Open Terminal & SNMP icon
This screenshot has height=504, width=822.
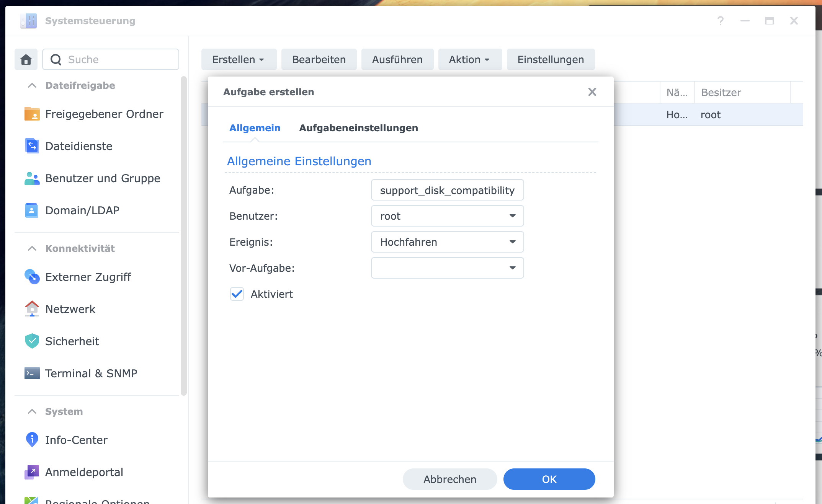(x=32, y=373)
